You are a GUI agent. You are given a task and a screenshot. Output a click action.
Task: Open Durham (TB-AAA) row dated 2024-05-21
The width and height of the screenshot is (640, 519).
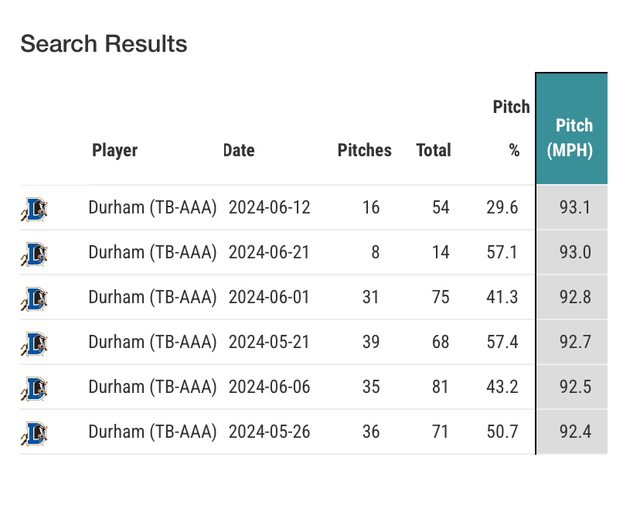click(152, 343)
